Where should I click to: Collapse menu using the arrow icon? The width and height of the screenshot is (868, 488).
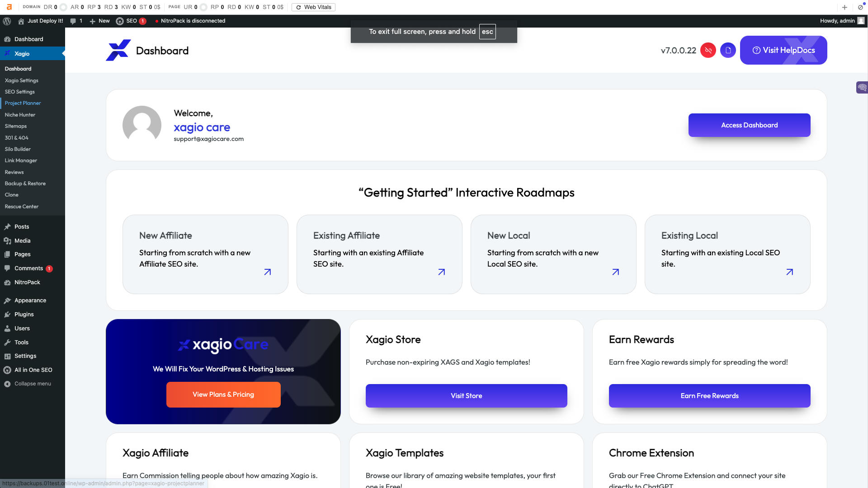click(7, 384)
